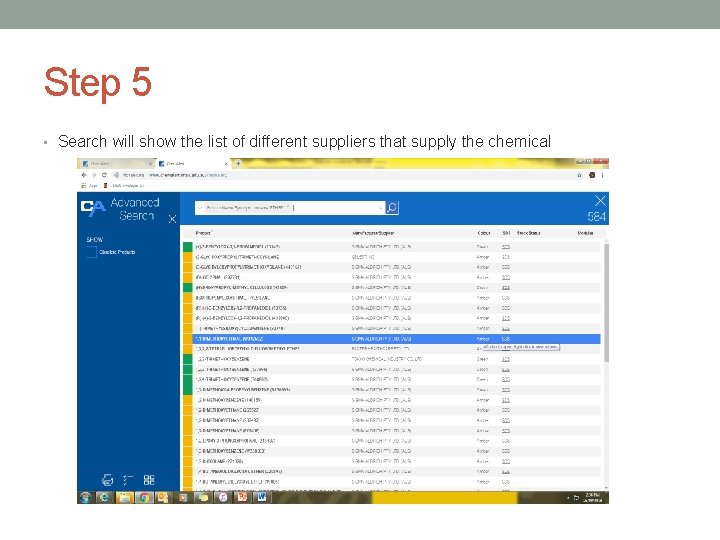This screenshot has height=540, width=720.
Task: Sort by Product column header
Action: pos(203,233)
